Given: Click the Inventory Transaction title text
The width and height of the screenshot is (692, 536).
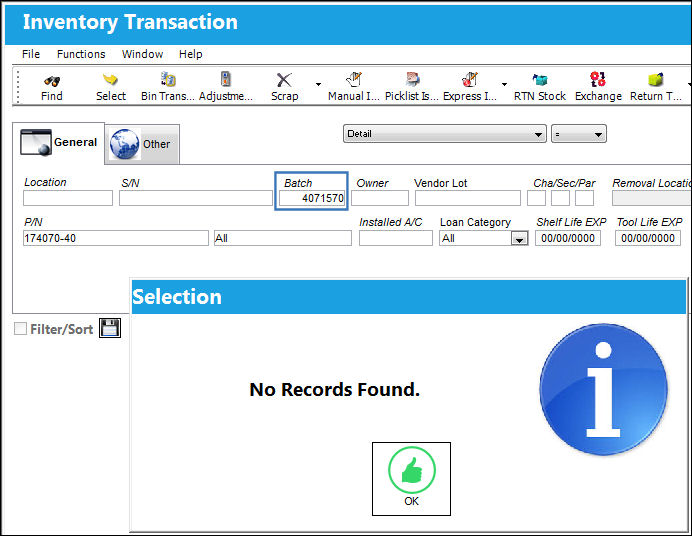Looking at the screenshot, I should click(x=130, y=22).
